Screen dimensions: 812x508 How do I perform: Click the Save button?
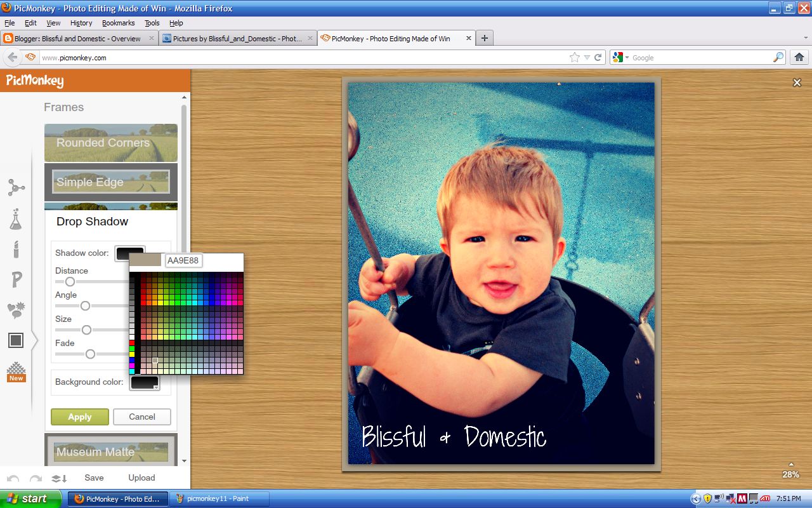point(94,478)
